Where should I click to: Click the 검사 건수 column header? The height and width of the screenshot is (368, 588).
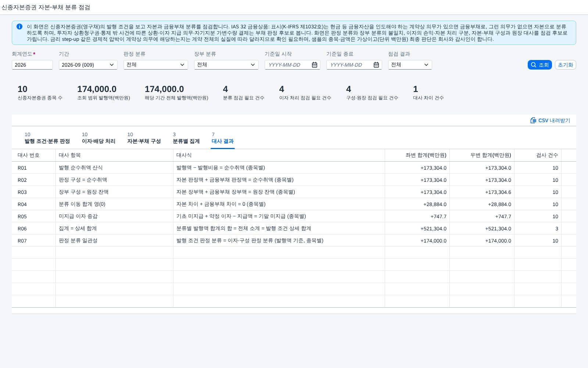point(538,155)
